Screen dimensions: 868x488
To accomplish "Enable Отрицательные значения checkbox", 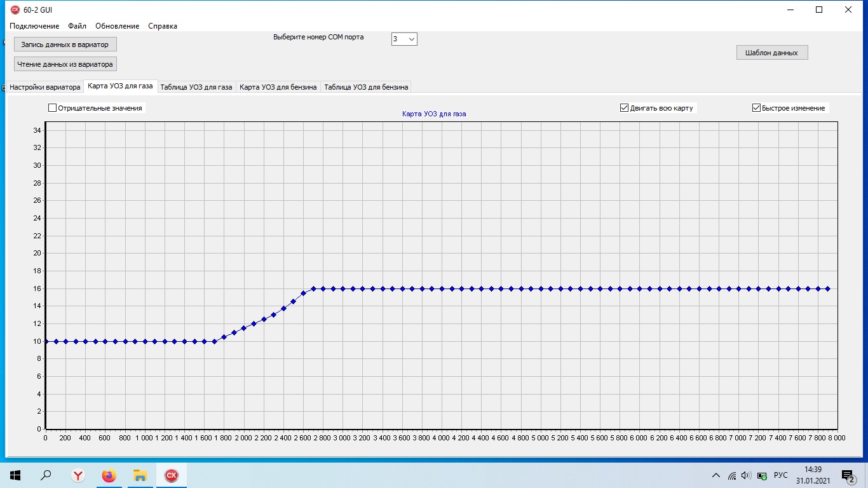I will (x=53, y=108).
